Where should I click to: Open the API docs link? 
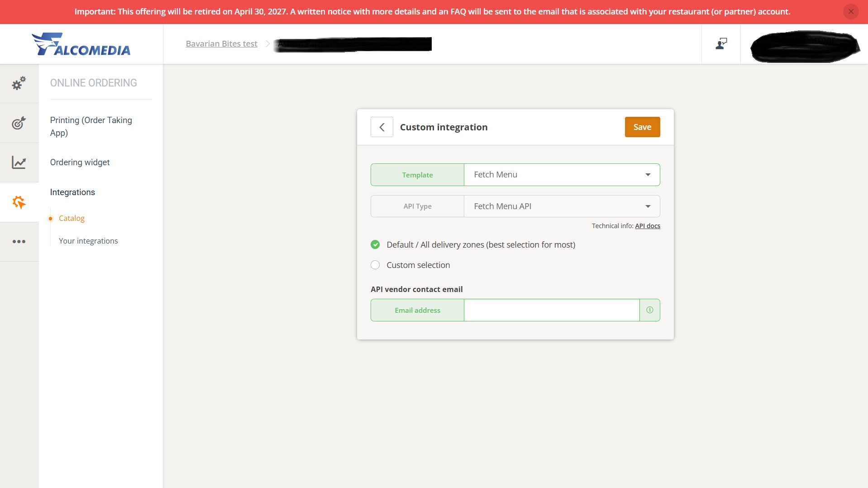(647, 226)
